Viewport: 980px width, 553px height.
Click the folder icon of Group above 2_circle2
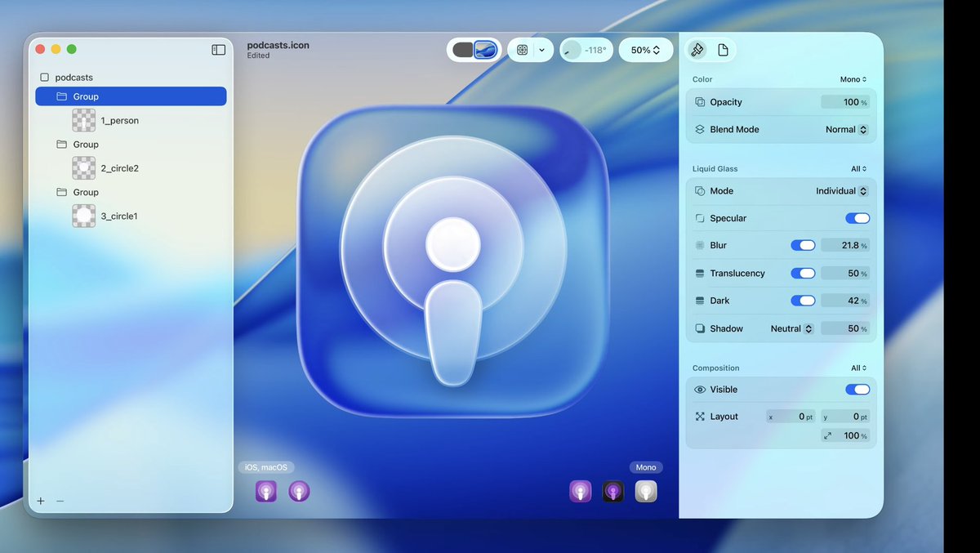point(62,145)
